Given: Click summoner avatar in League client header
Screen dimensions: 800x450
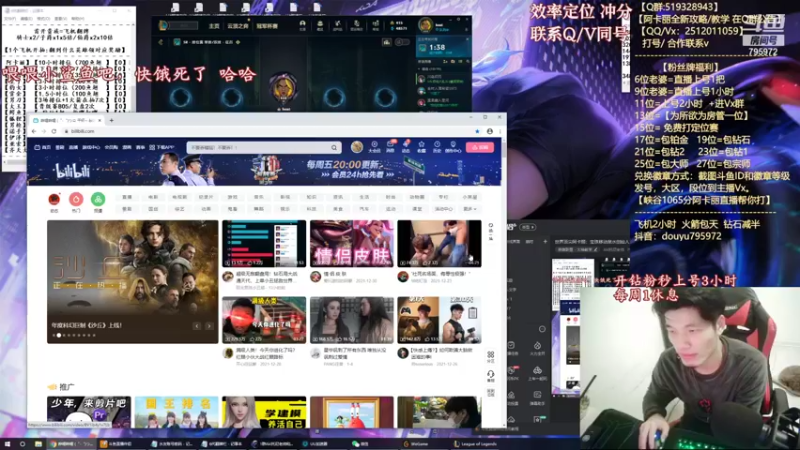Looking at the screenshot, I should pyautogui.click(x=425, y=24).
